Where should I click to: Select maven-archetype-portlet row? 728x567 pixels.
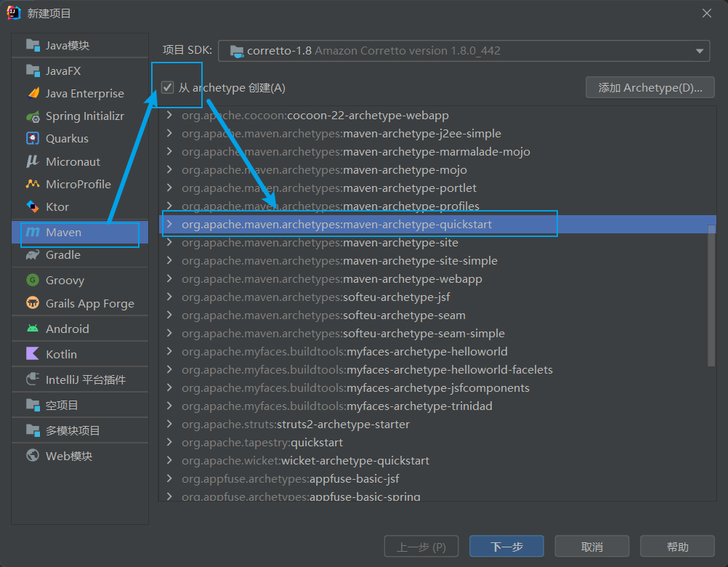tap(437, 188)
